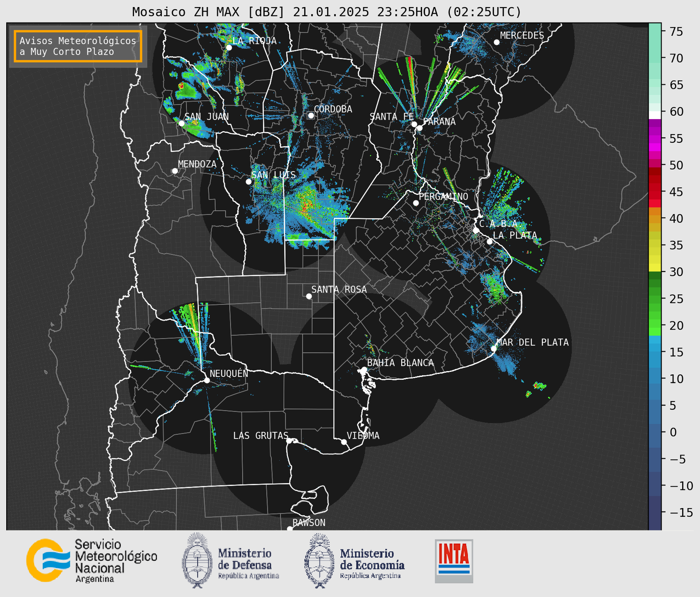Screen dimensions: 700x597
Task: Click the green echo cluster south of La Plata
Action: point(494,286)
